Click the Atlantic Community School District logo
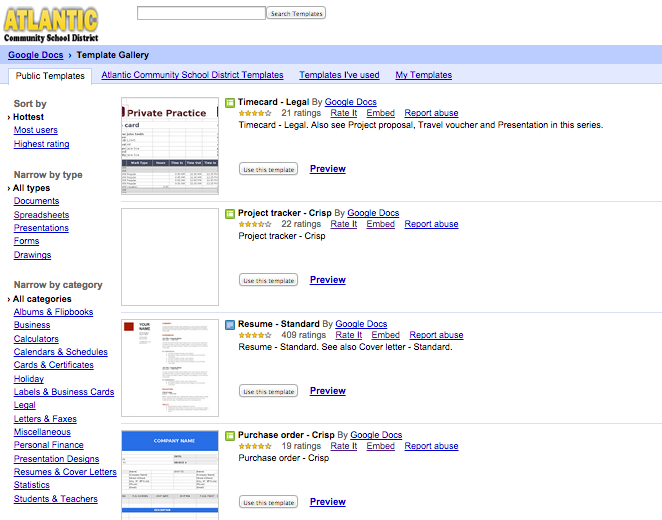The height and width of the screenshot is (520, 662). click(51, 24)
